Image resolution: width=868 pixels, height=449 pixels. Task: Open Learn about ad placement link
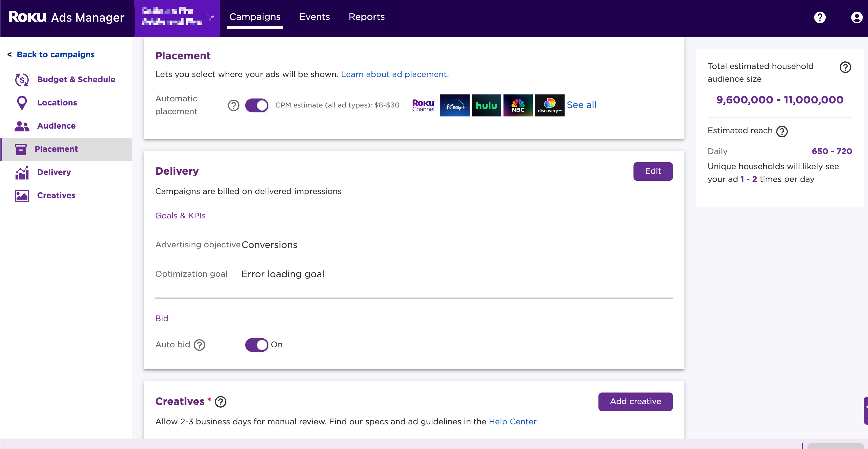(x=395, y=74)
